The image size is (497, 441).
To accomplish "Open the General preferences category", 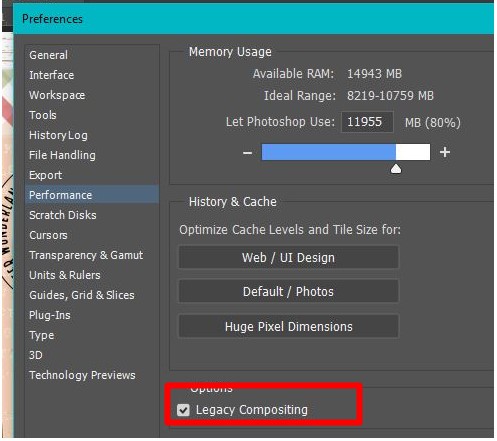I will tap(49, 55).
